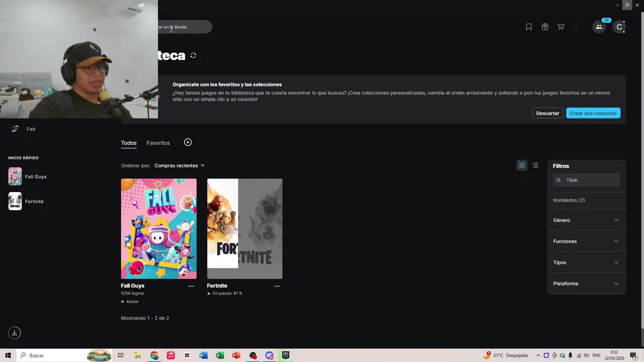Click the Fortnite title under its cover
Screen dimensions: 644x362
[x=217, y=286]
